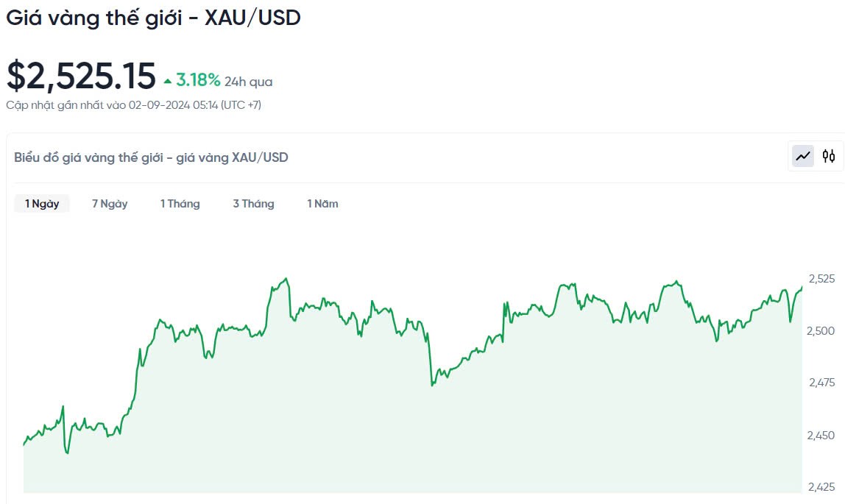845x504 pixels.
Task: Click the Giá vàng thế giới XAU/USD heading
Action: 153,18
